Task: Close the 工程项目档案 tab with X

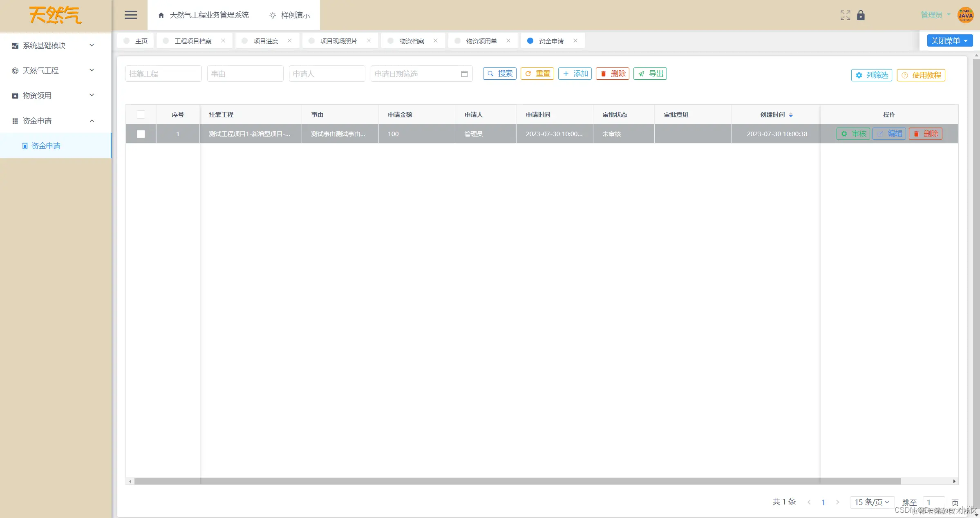Action: (x=223, y=41)
